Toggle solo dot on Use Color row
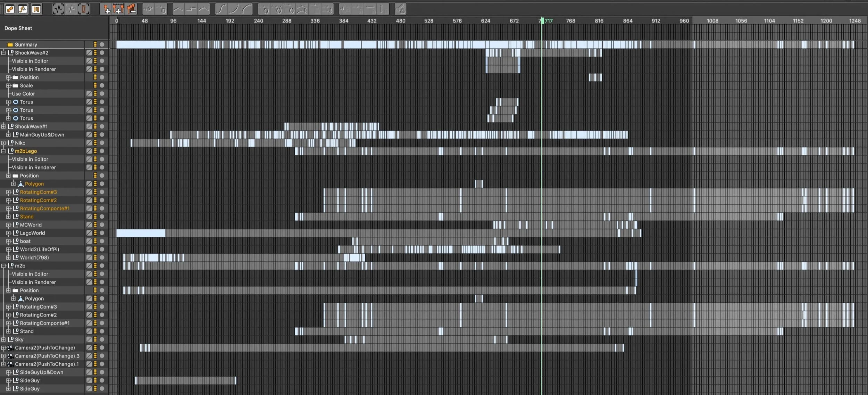Screen dimensions: 868x395 pyautogui.click(x=102, y=94)
